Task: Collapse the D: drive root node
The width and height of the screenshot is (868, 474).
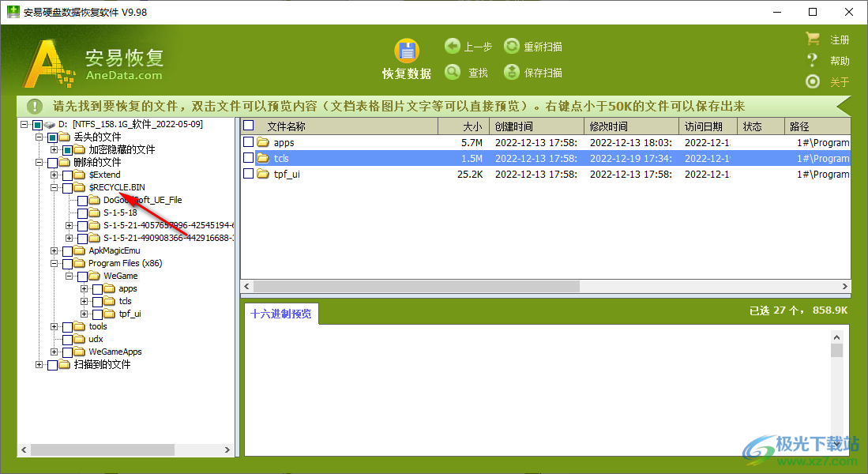Action: point(24,125)
